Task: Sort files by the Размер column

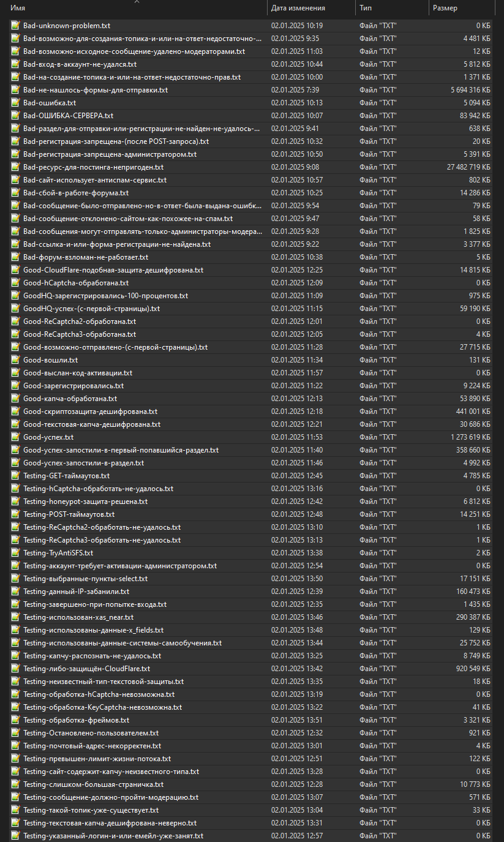Action: 445,8
